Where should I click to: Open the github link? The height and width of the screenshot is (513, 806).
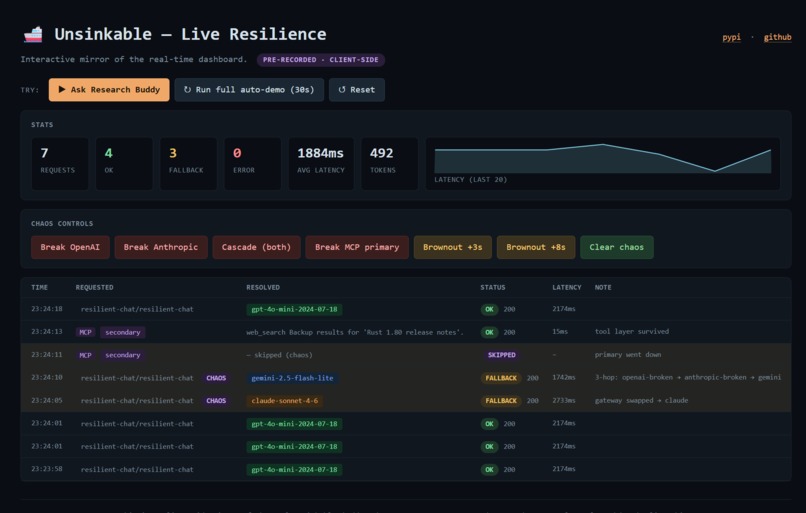[777, 37]
